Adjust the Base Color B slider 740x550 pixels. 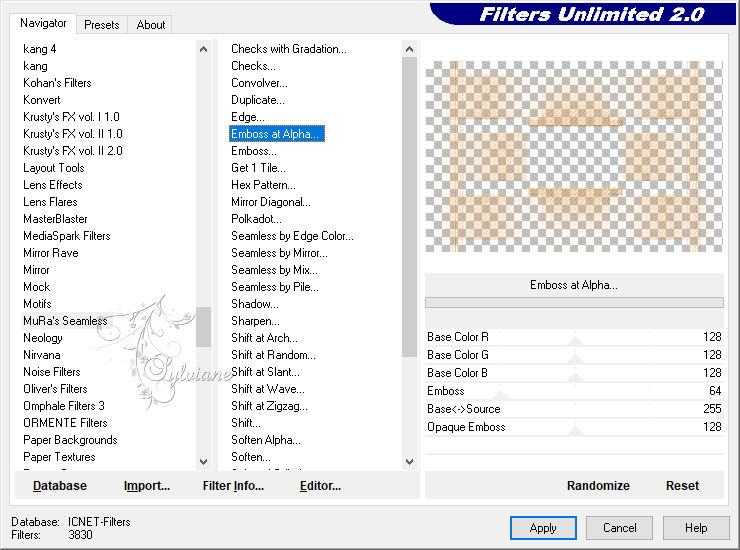[x=574, y=373]
